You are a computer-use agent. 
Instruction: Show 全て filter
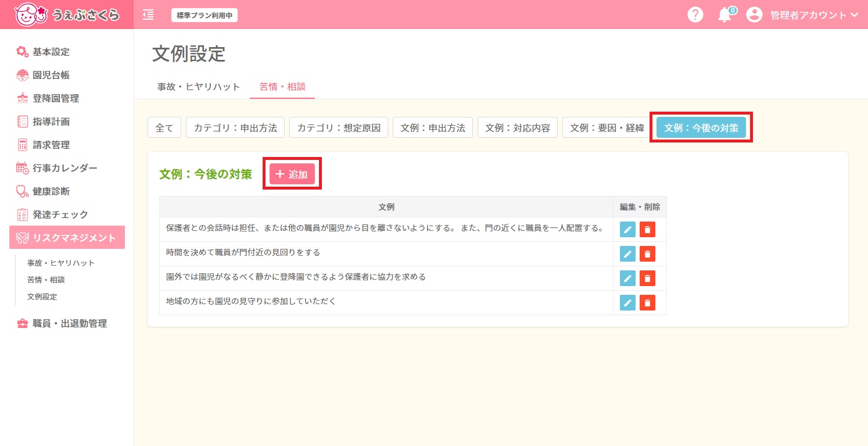pyautogui.click(x=164, y=128)
